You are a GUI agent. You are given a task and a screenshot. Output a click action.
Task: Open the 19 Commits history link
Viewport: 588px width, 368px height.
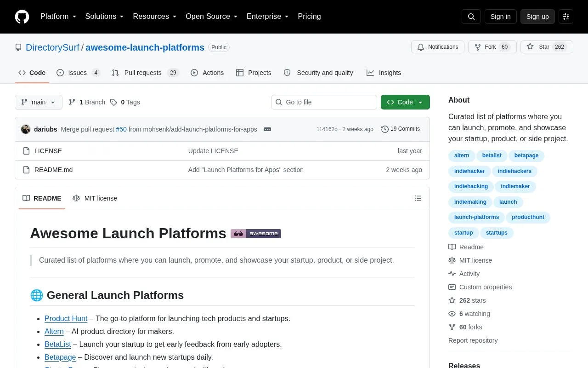point(401,129)
